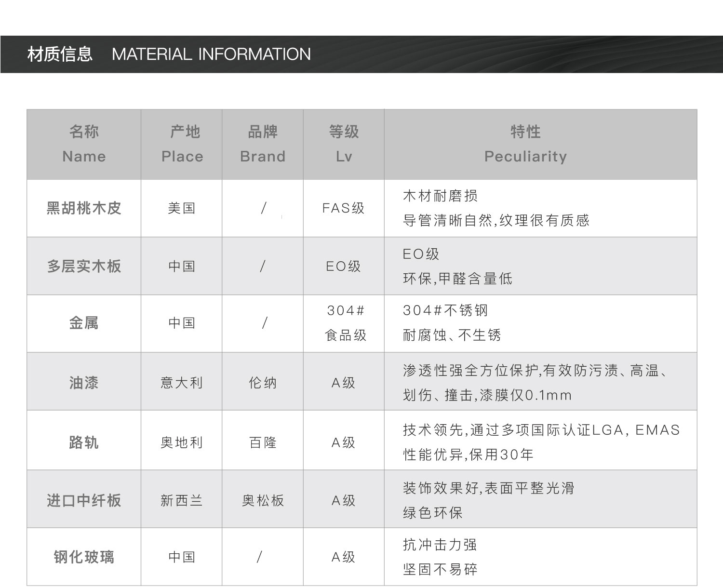The width and height of the screenshot is (723, 588).
Task: Select the 金属 name cell
Action: tap(84, 323)
